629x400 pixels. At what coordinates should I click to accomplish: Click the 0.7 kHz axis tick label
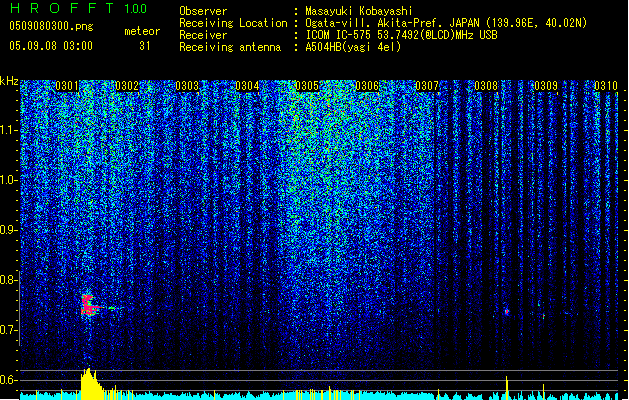coord(9,330)
